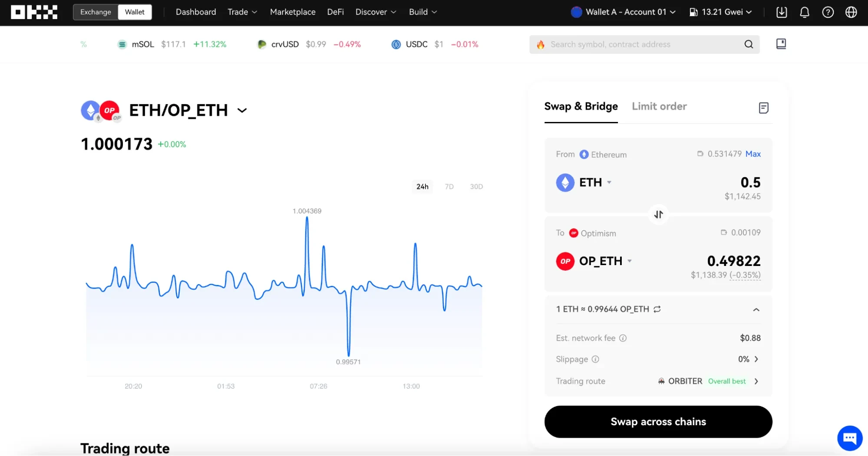This screenshot has height=456, width=868.
Task: Open the live chat support bubble
Action: coord(849,438)
